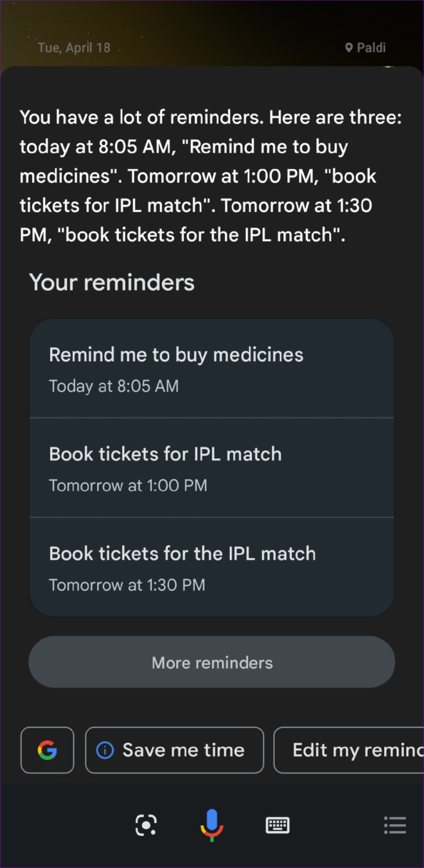Screen dimensions: 424x868
Task: Tap the Your reminders heading
Action: point(112,283)
